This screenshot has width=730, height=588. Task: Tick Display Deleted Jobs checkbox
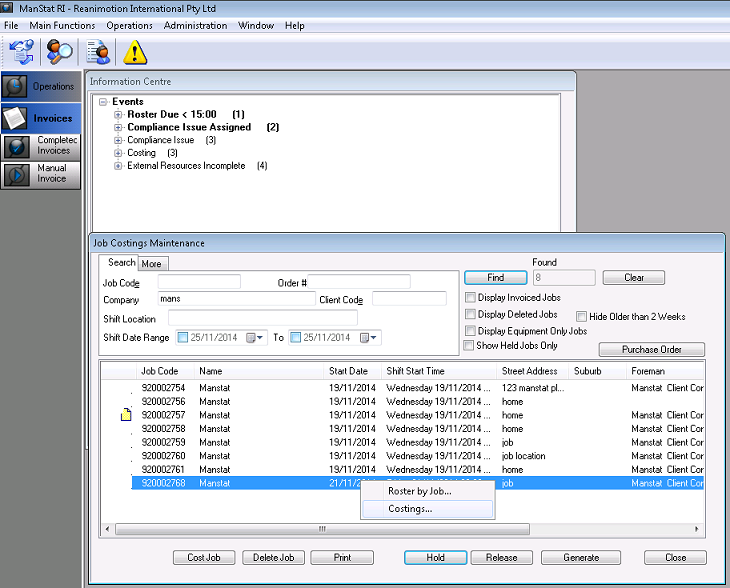point(470,314)
